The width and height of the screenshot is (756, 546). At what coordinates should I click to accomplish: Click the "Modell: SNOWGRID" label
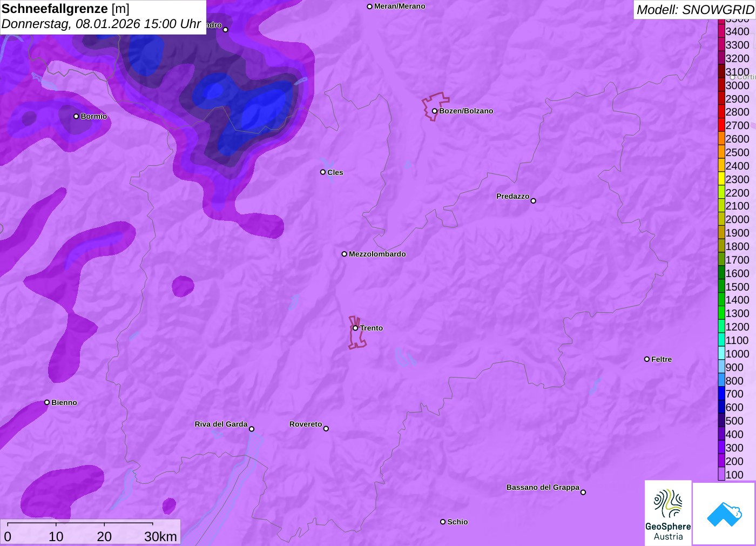pyautogui.click(x=695, y=10)
